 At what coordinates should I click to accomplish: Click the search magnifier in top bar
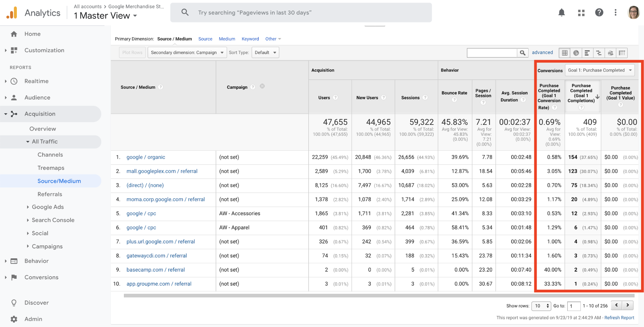pos(185,13)
